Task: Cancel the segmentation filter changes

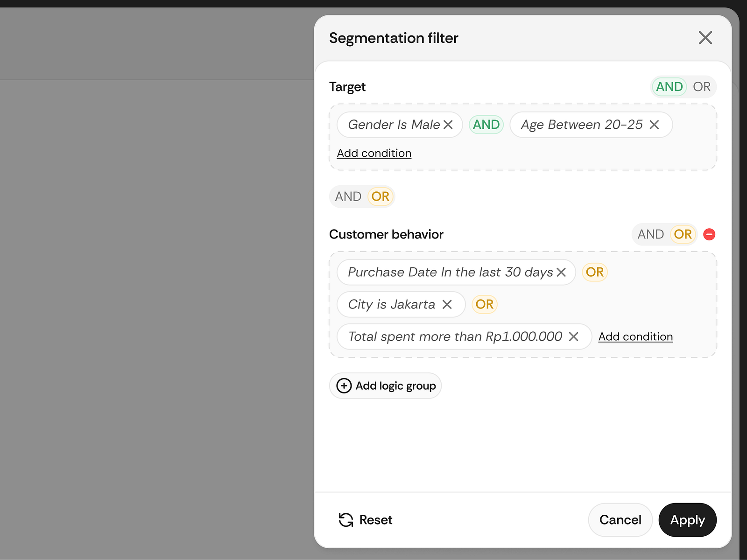Action: (620, 520)
